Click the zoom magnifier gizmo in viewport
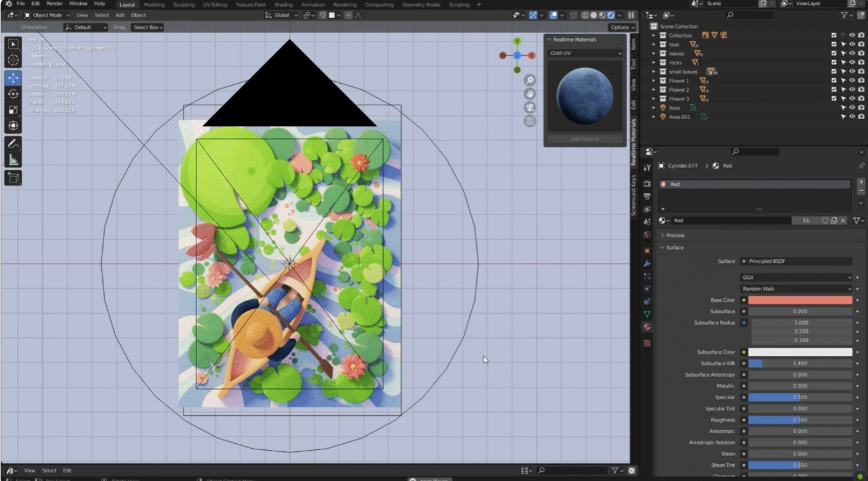The height and width of the screenshot is (481, 868). (529, 80)
